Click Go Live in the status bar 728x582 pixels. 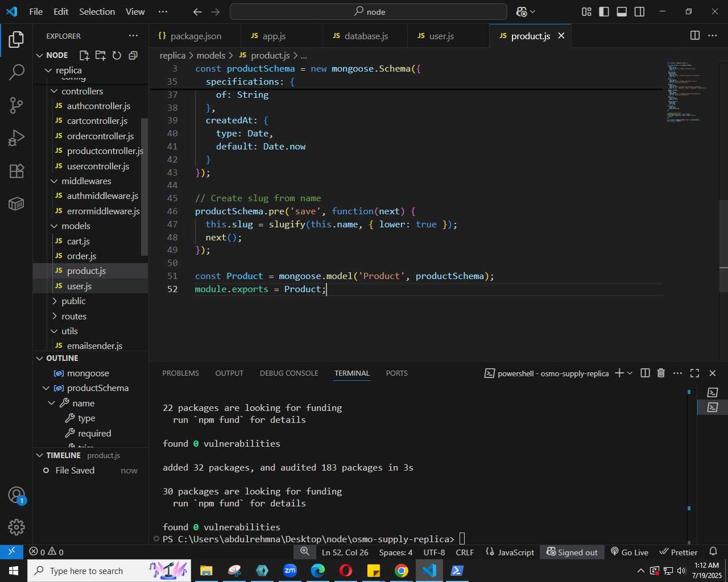point(629,552)
